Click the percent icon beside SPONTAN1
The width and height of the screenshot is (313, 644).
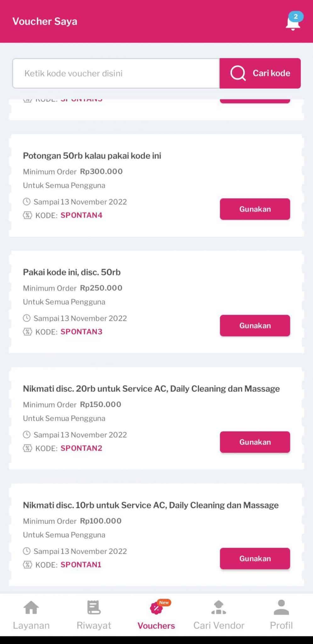pos(27,565)
